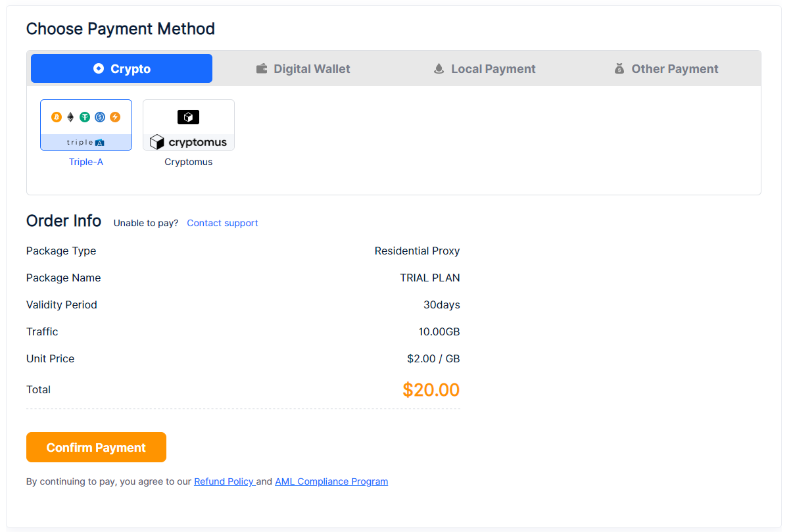
Task: Click the black cube icon above the Cryptomus logo
Action: point(188,117)
